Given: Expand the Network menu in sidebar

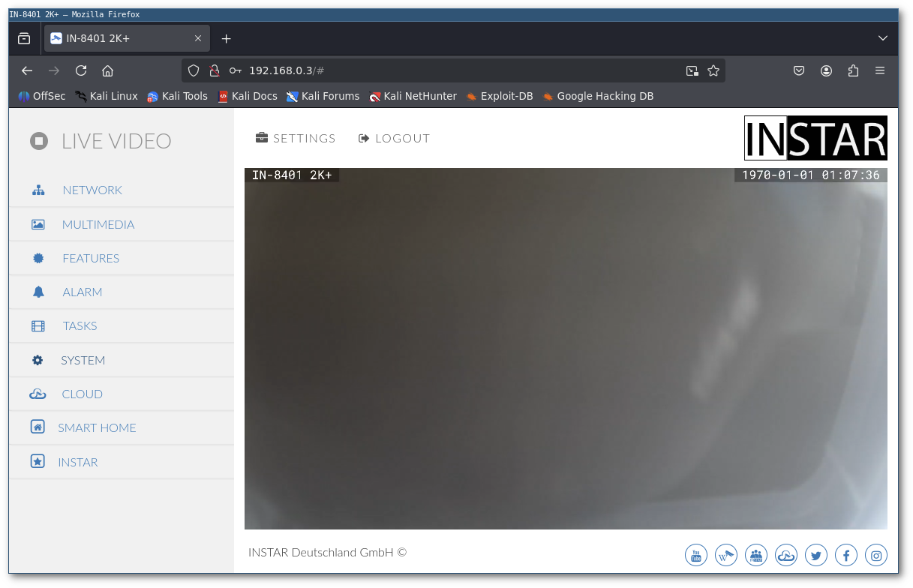Looking at the screenshot, I should coord(92,190).
